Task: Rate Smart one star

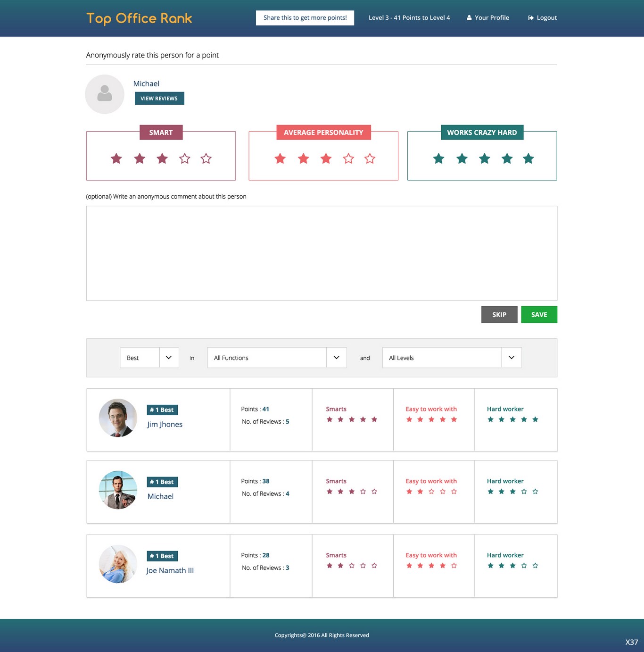Action: tap(116, 159)
